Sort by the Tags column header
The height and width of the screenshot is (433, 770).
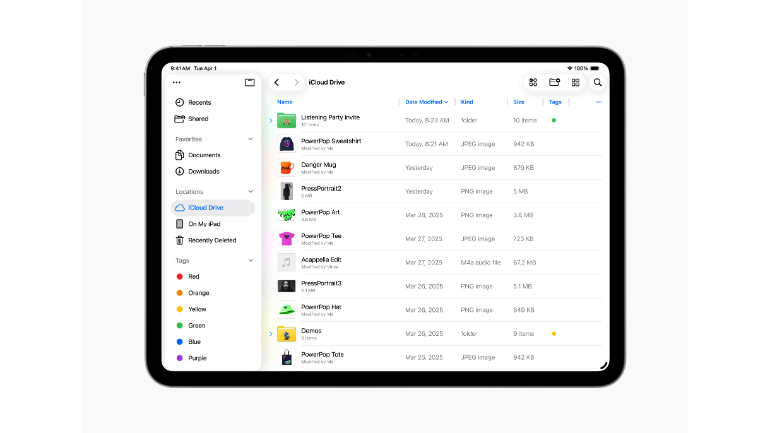point(555,102)
